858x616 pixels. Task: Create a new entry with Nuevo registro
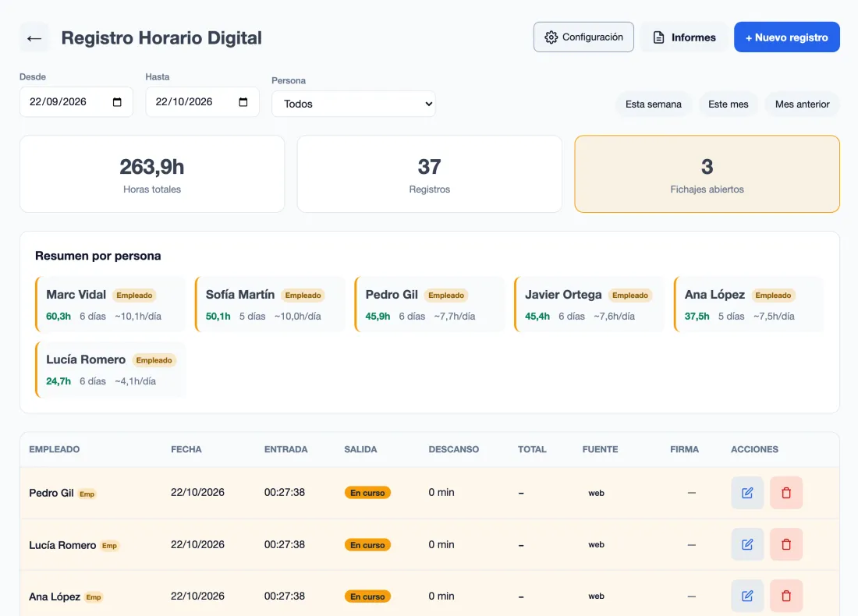(786, 37)
